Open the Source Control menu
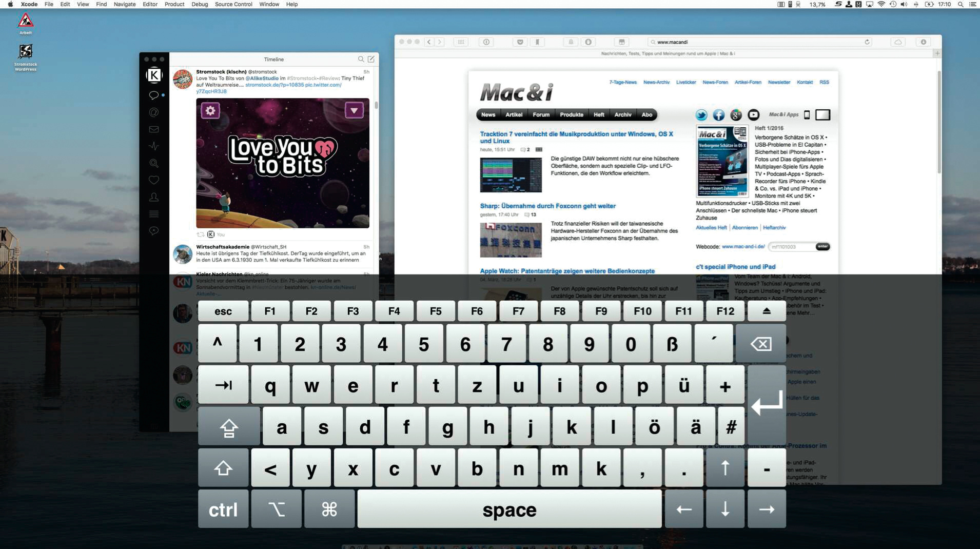980x549 pixels. 233,4
